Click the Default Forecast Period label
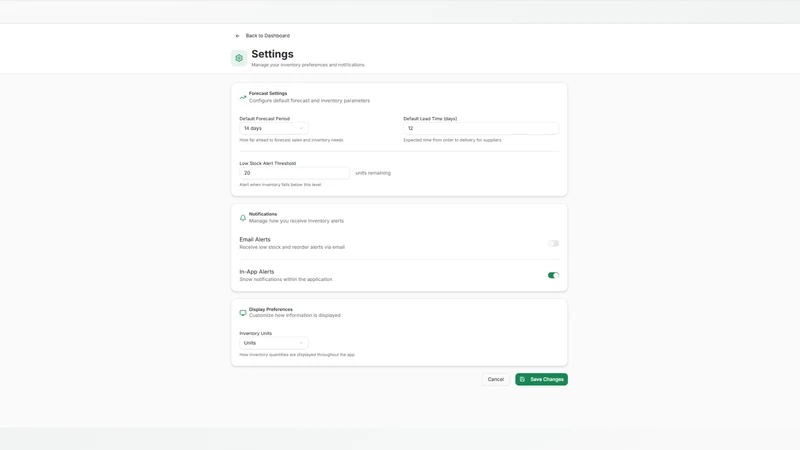The width and height of the screenshot is (800, 450). [x=264, y=118]
